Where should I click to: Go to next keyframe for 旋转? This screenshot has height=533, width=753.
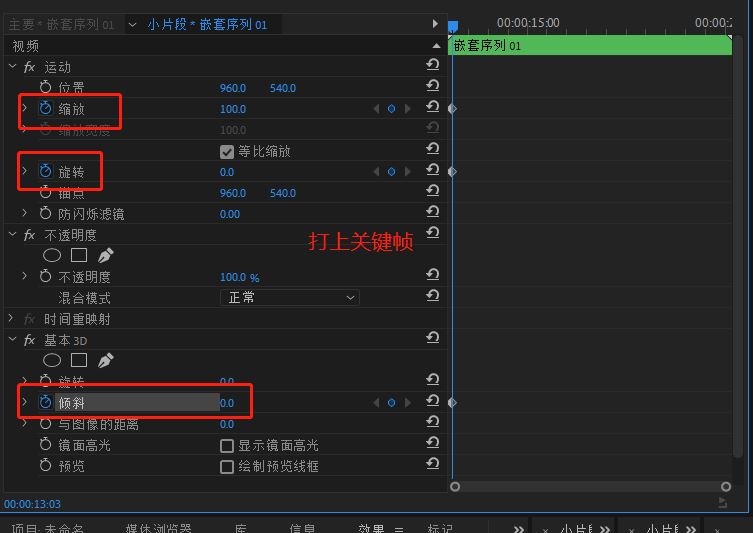pos(407,172)
